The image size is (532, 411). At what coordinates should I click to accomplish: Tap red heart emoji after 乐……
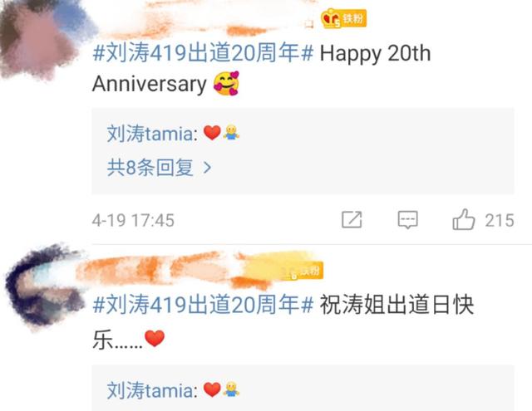(x=155, y=339)
